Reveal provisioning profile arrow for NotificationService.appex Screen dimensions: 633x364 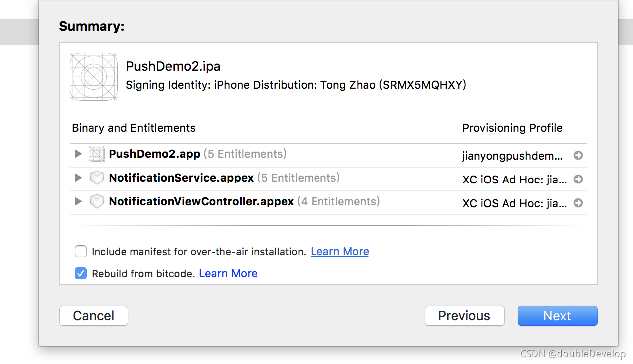click(578, 179)
